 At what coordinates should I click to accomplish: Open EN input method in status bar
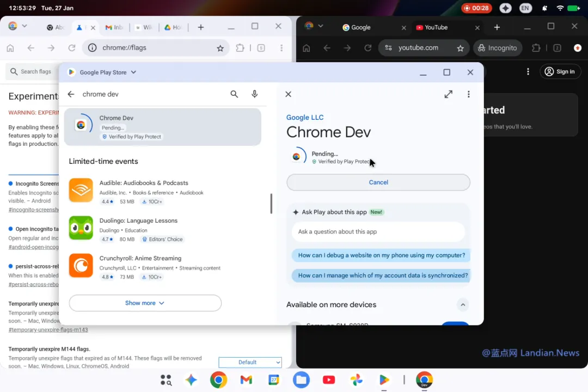tap(525, 8)
